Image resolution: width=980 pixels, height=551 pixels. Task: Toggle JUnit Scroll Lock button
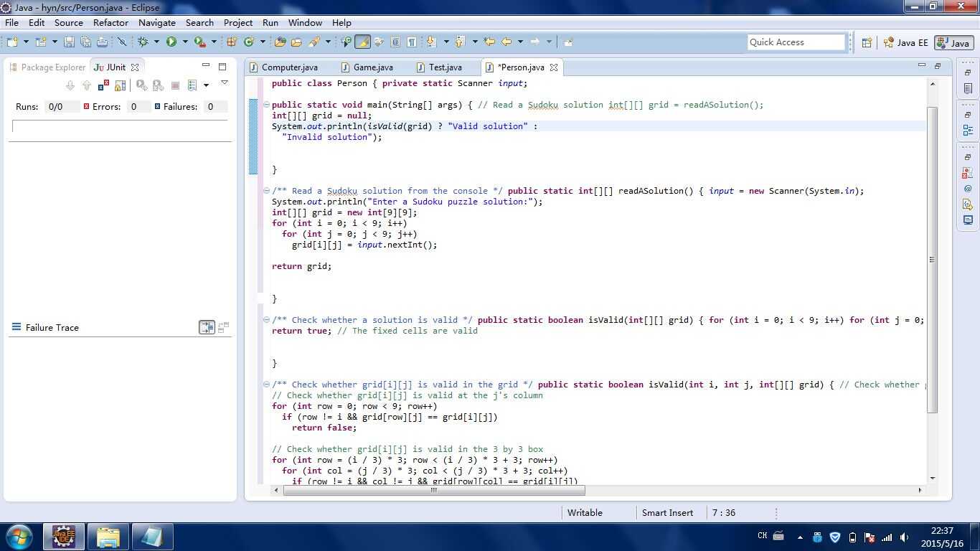[x=120, y=85]
